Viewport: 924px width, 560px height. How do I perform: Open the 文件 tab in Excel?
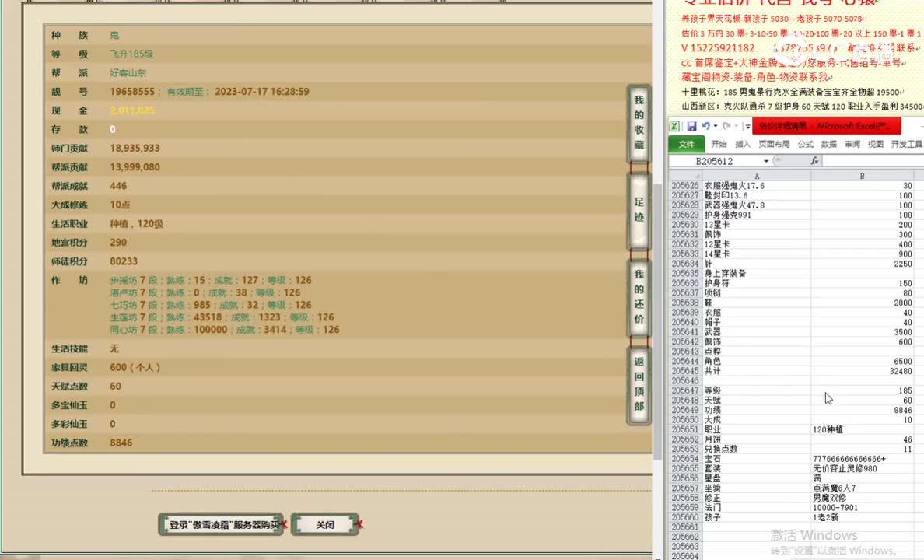(x=686, y=144)
